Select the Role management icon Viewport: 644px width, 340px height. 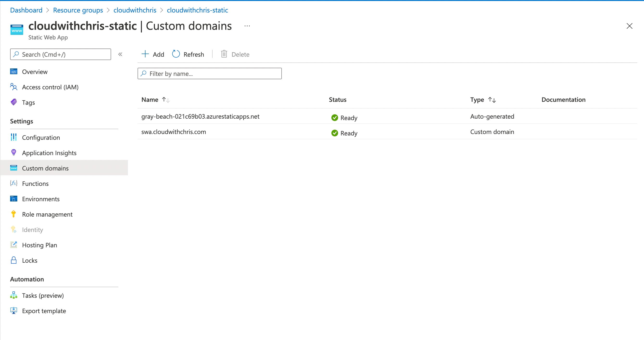(x=14, y=214)
